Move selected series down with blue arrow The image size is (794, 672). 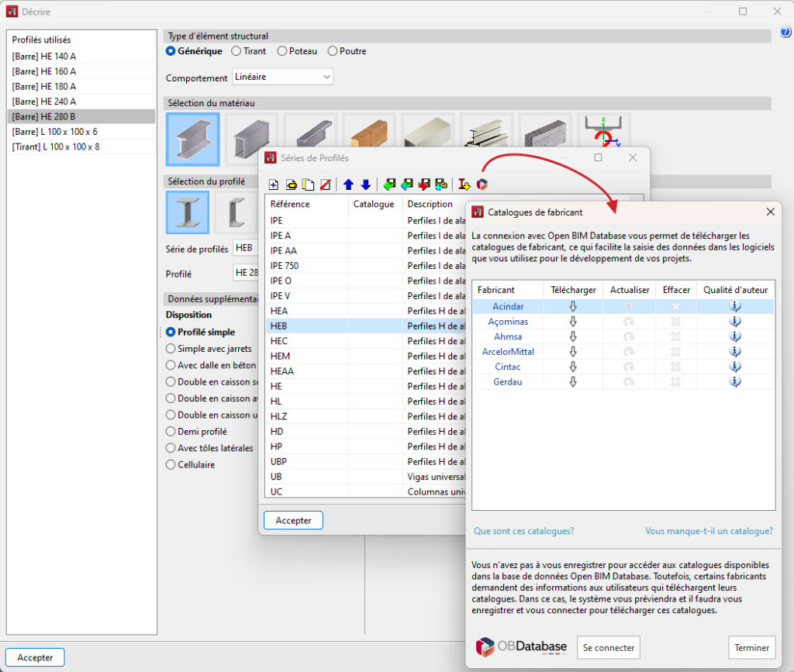tap(365, 184)
